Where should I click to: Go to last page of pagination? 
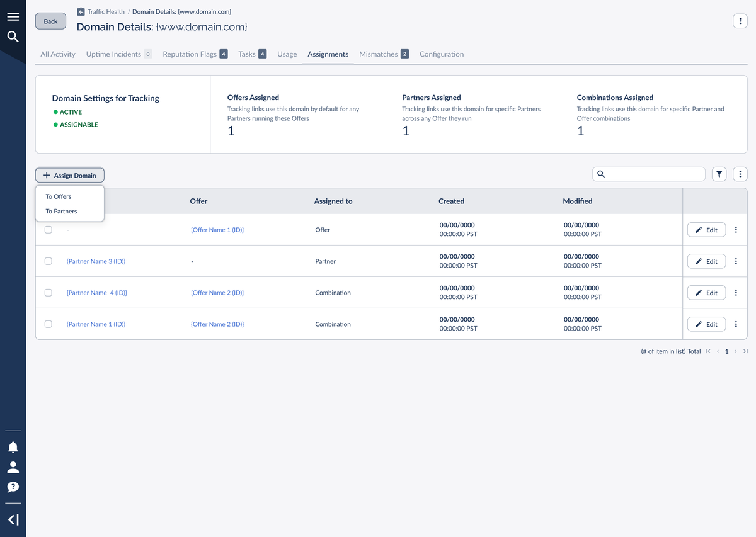[745, 351]
